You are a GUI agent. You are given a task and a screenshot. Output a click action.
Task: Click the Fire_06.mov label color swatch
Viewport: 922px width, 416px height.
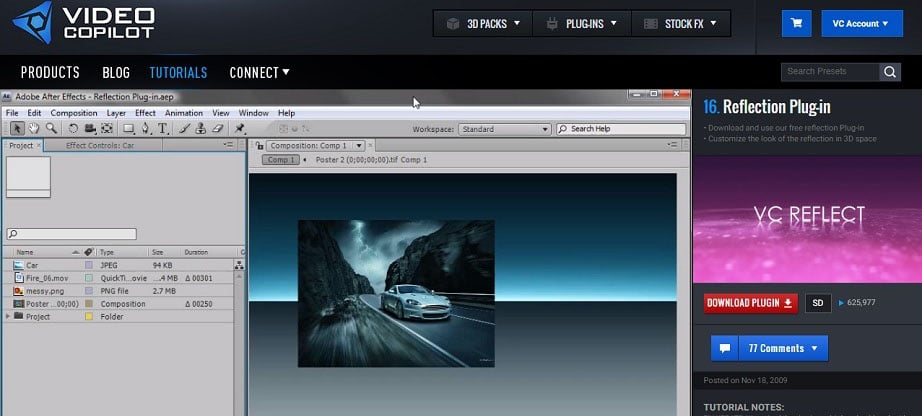click(89, 278)
